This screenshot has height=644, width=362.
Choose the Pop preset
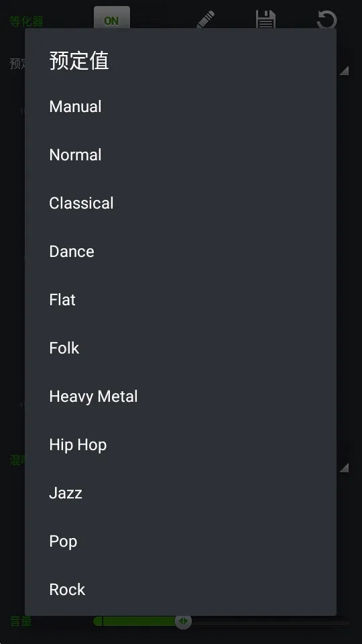tap(180, 541)
